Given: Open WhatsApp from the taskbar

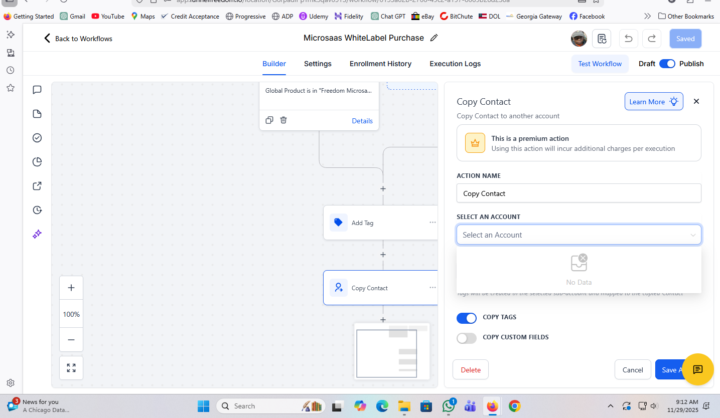Looking at the screenshot, I should (449, 406).
